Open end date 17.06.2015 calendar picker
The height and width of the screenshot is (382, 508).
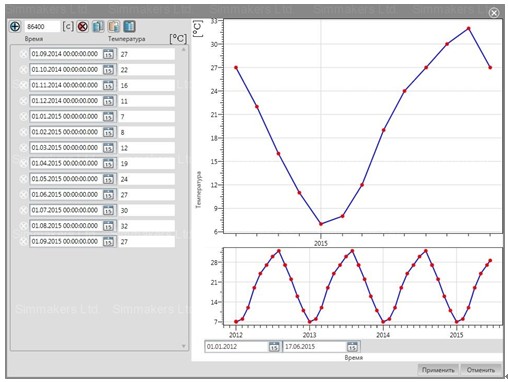coord(352,347)
